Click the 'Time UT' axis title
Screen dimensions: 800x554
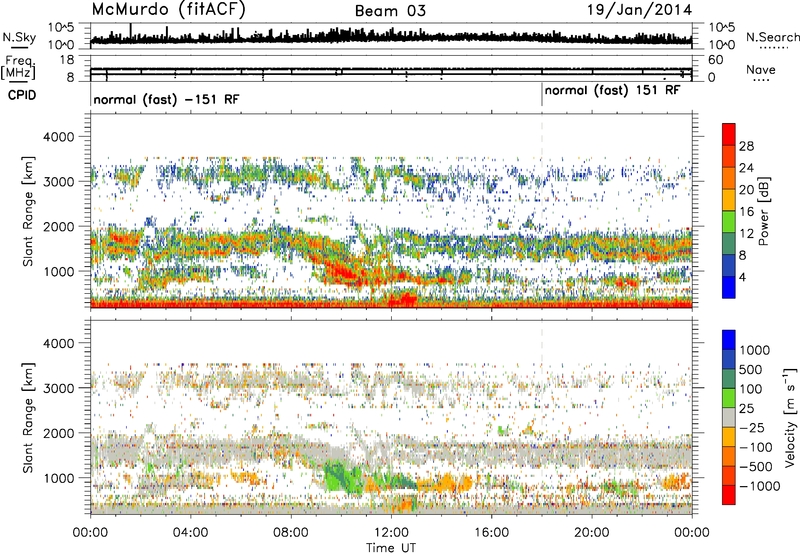coord(391,548)
